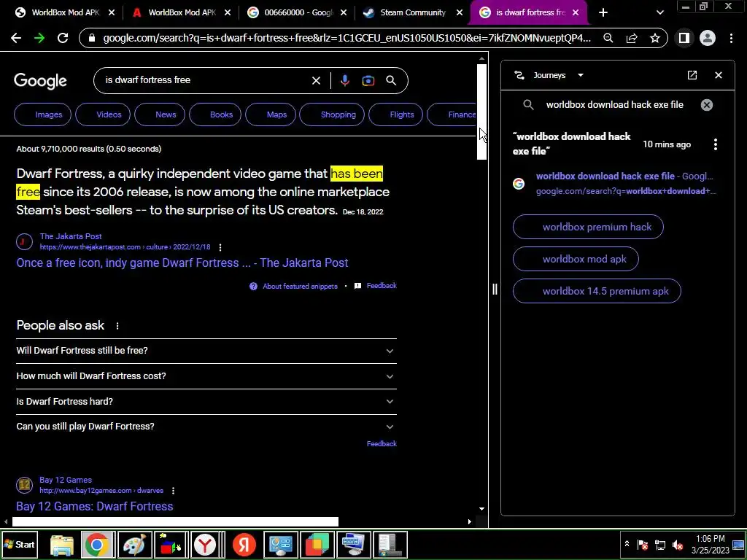
Task: Open Journeys side panel dropdown
Action: coord(580,75)
